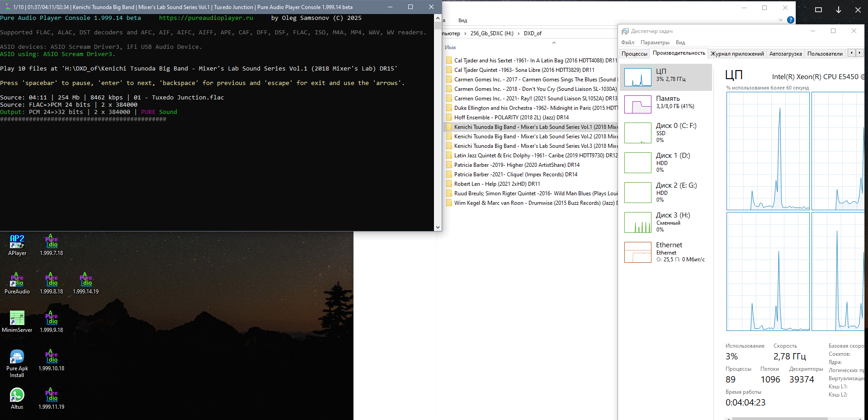Select Latin Jazz Quintet Caribe folder

pos(531,156)
